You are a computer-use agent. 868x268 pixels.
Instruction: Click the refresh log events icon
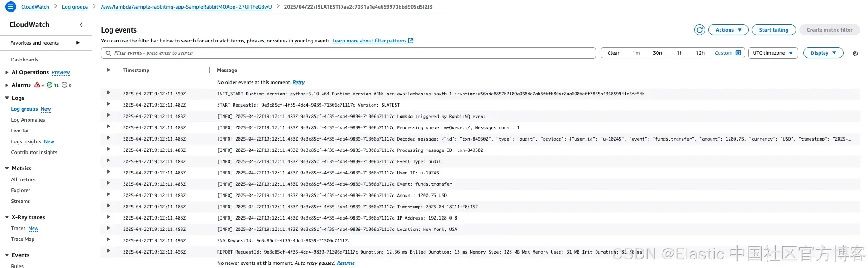pyautogui.click(x=700, y=30)
